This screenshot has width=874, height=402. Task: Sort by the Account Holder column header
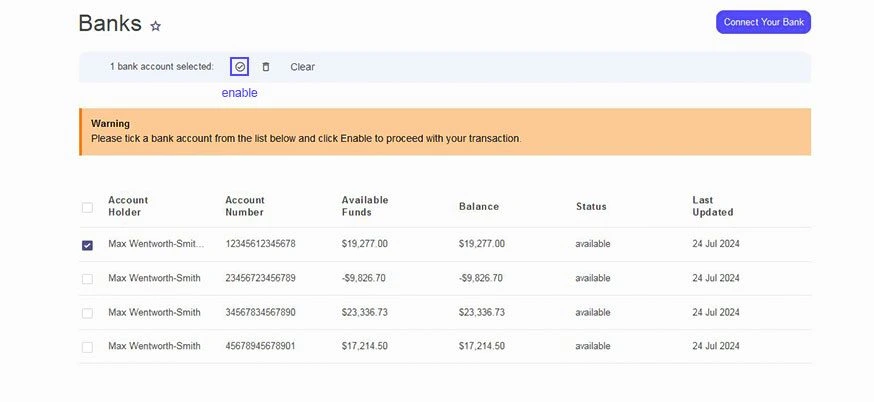click(x=128, y=206)
